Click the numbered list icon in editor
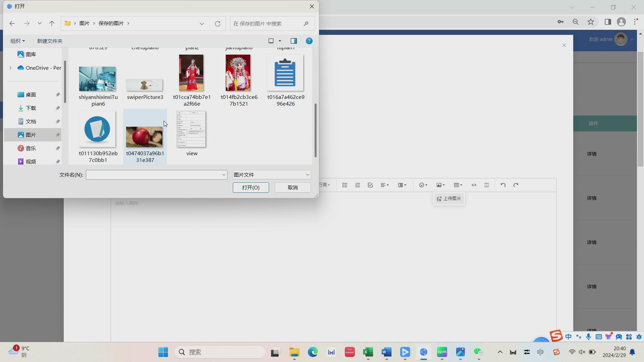644x362 pixels. tap(358, 185)
